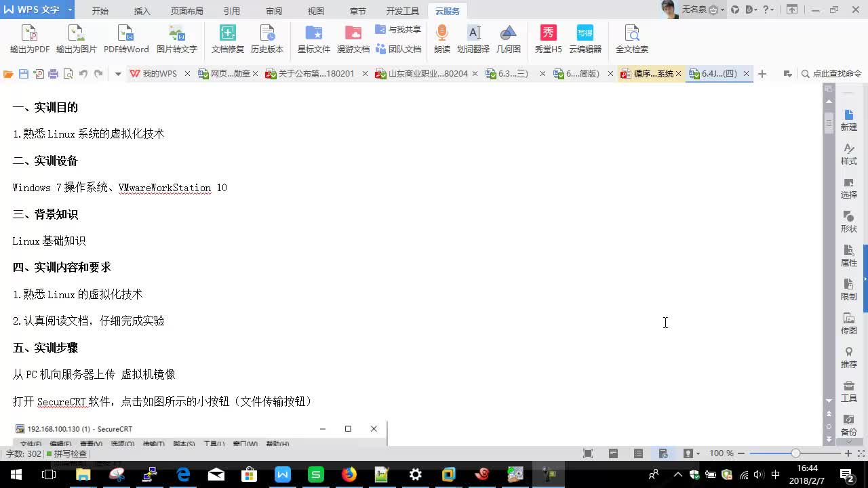Click 与我共享 shared files
868x488 pixels.
pyautogui.click(x=398, y=30)
